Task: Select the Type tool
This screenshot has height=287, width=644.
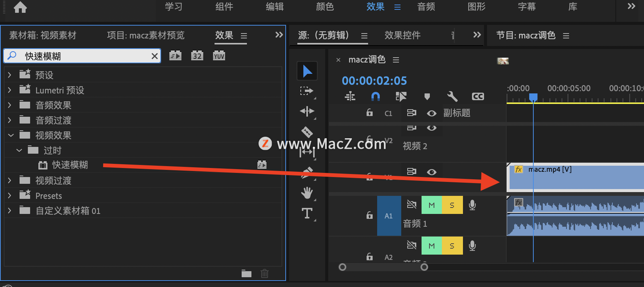Action: pyautogui.click(x=307, y=213)
